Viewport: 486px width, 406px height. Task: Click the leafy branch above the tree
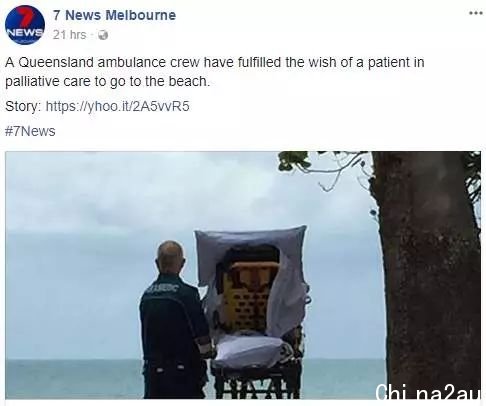(x=320, y=167)
